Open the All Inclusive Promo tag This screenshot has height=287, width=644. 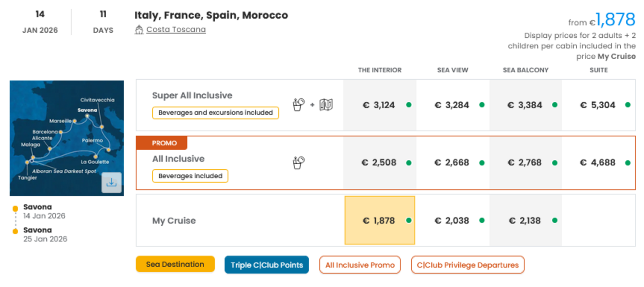[x=360, y=265]
